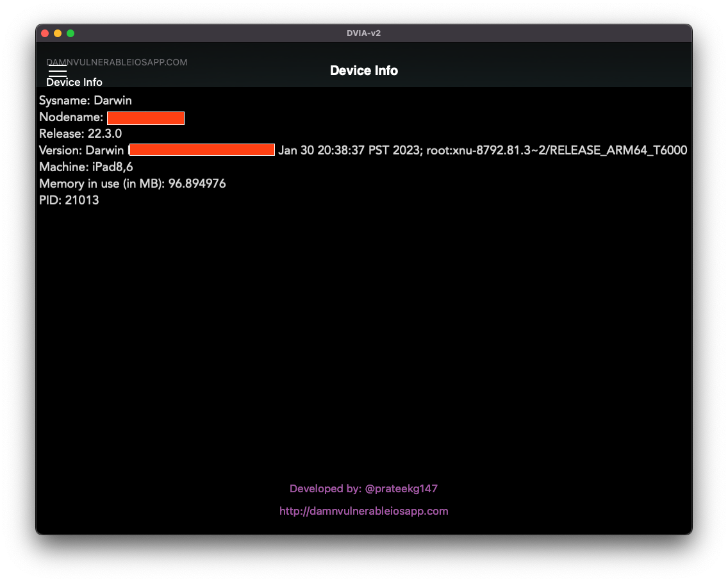
Task: Select the Nodename line
Action: [x=112, y=117]
